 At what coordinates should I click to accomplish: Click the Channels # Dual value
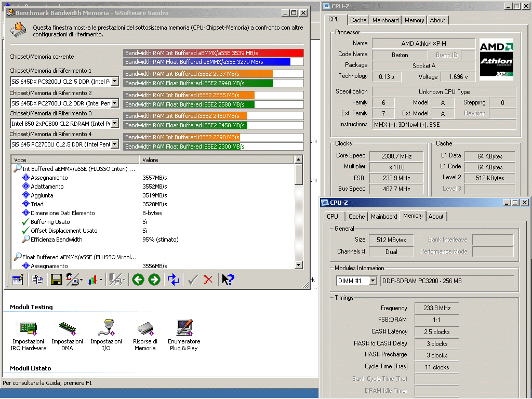point(391,252)
